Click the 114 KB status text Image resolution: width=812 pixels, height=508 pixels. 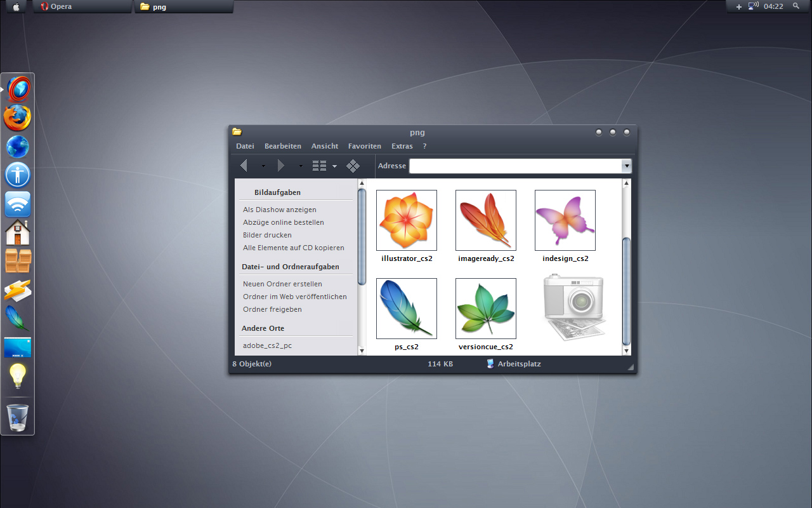(x=440, y=364)
